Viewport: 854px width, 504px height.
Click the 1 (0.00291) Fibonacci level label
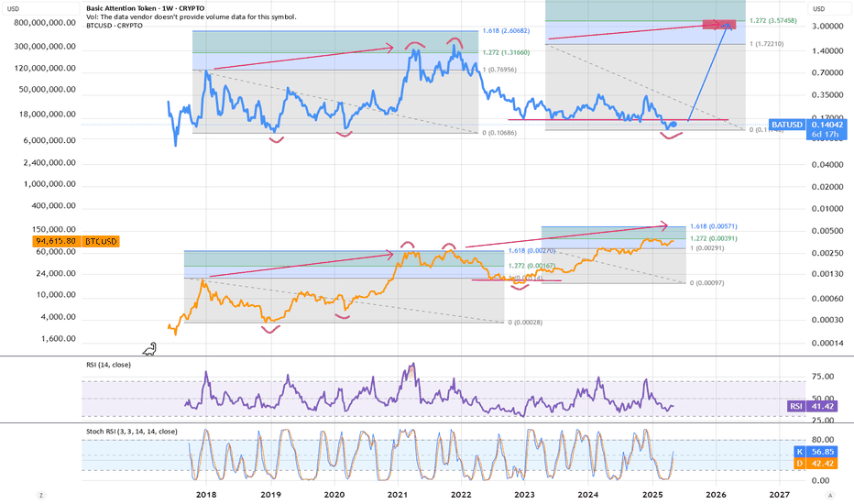[707, 248]
